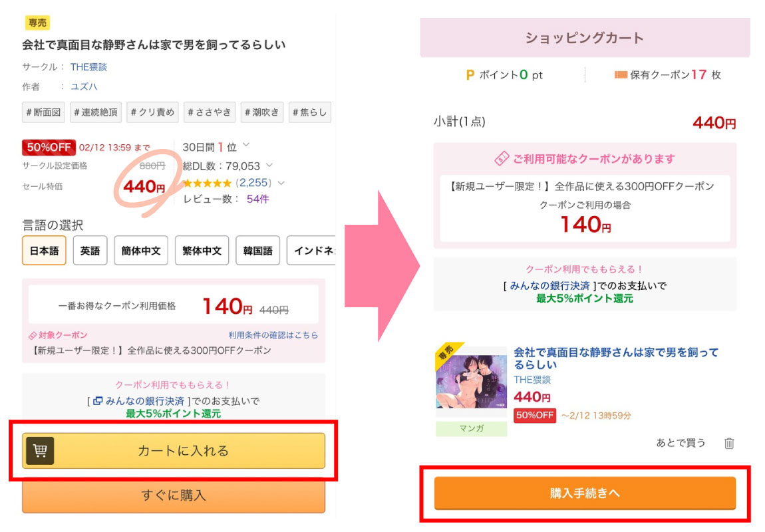Click the P points icon
This screenshot has width=765, height=532.
pos(470,75)
